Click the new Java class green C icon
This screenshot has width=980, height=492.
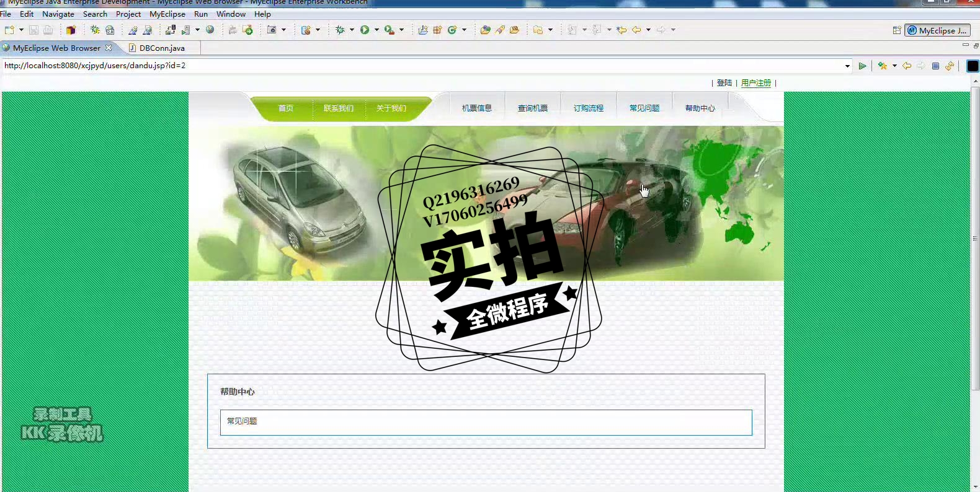[452, 30]
